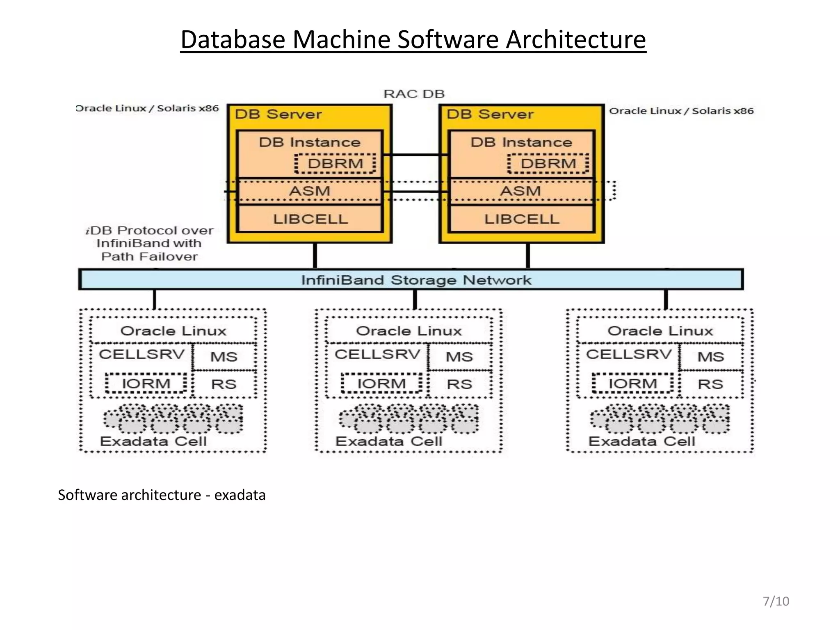Click disk cluster icon in left Exadata Cell
The width and height of the screenshot is (840, 630).
pos(173,419)
